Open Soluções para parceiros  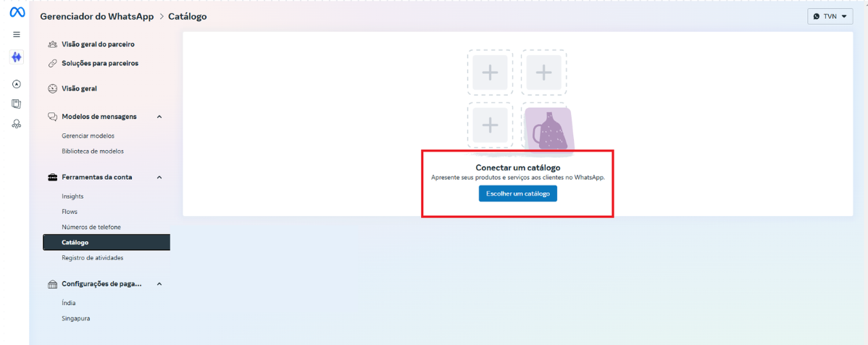click(x=100, y=63)
